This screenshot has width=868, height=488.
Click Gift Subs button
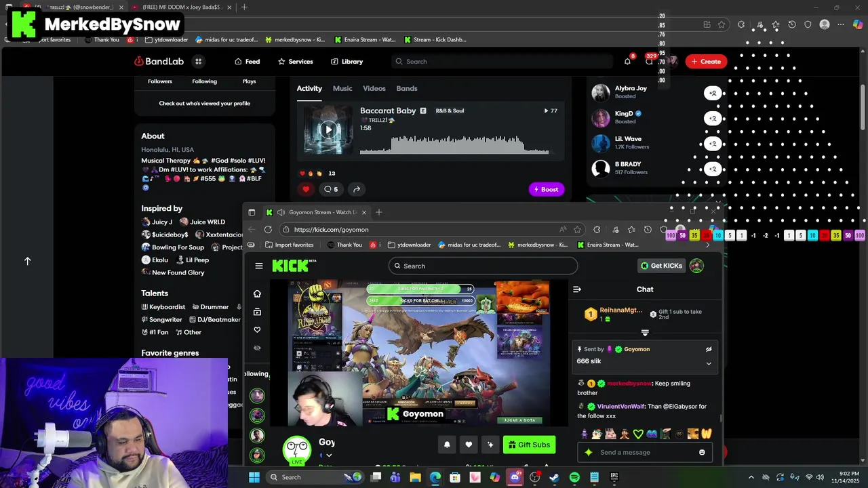(529, 445)
